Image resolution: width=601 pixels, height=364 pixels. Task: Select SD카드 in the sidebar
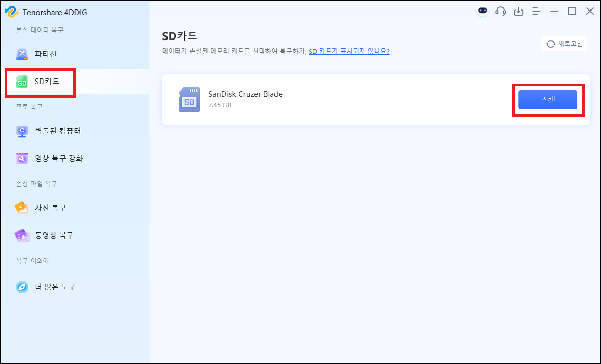(x=75, y=82)
